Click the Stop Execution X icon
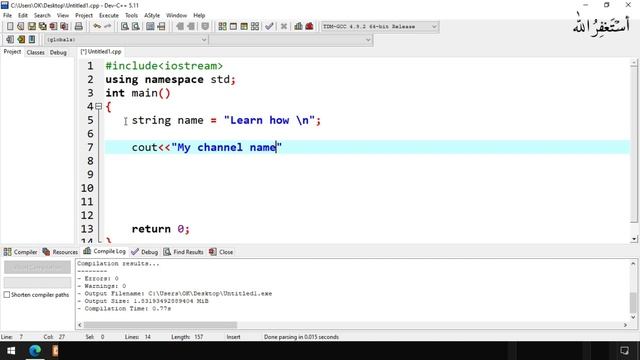Image resolution: width=640 pixels, height=360 pixels. pos(284,27)
